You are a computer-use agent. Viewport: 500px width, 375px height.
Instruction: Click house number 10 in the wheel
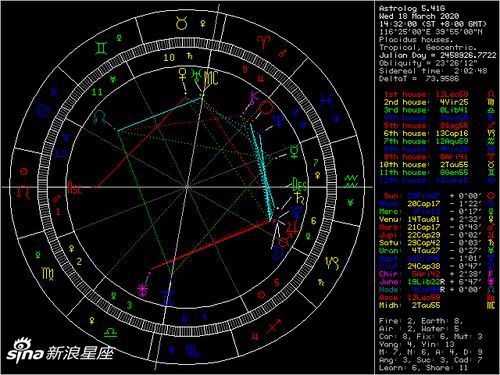point(169,58)
